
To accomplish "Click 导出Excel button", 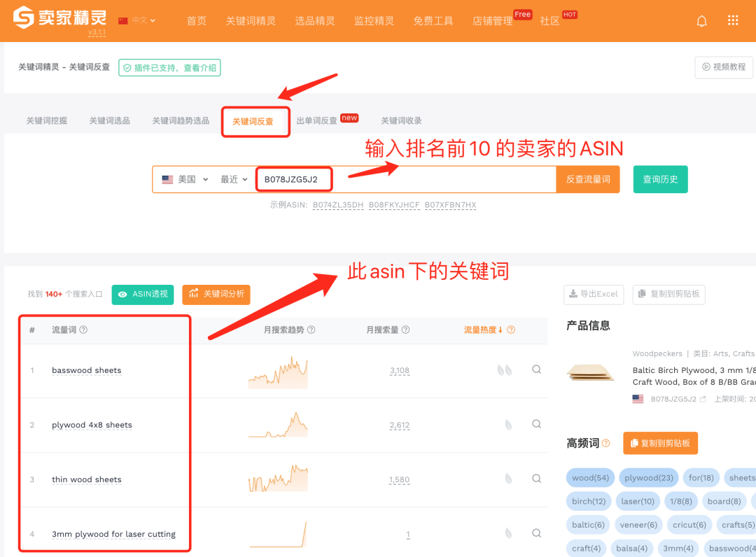I will [x=594, y=295].
